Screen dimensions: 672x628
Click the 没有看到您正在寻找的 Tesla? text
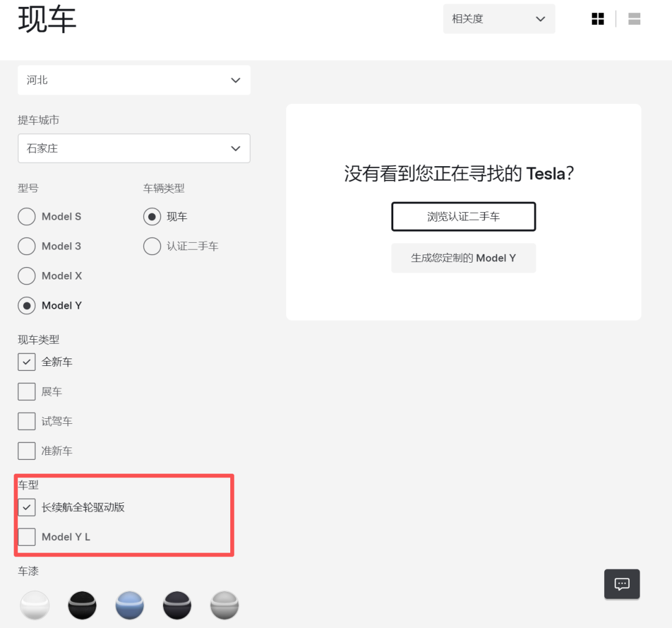(459, 174)
